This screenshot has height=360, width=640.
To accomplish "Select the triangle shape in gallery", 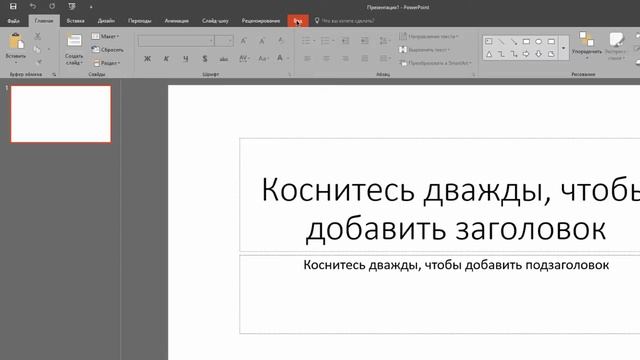I will 489,54.
